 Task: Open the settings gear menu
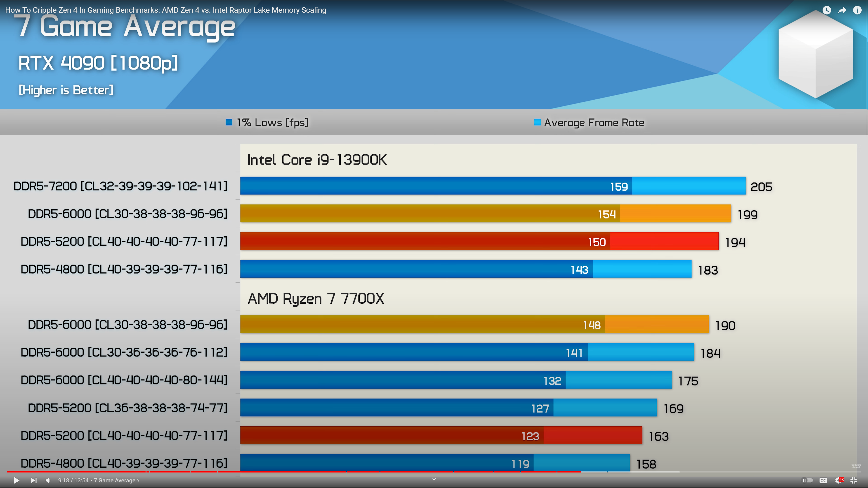point(839,480)
